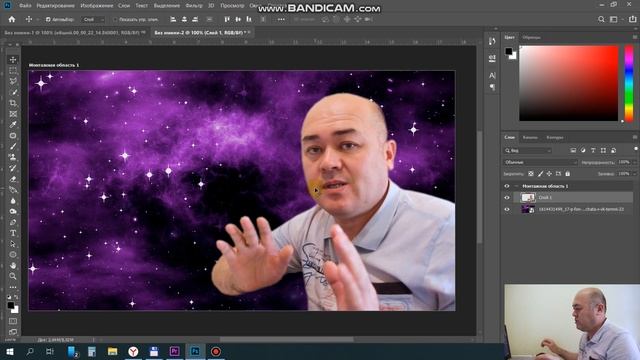
Task: Click the search magnifier icon at top right
Action: tap(601, 19)
